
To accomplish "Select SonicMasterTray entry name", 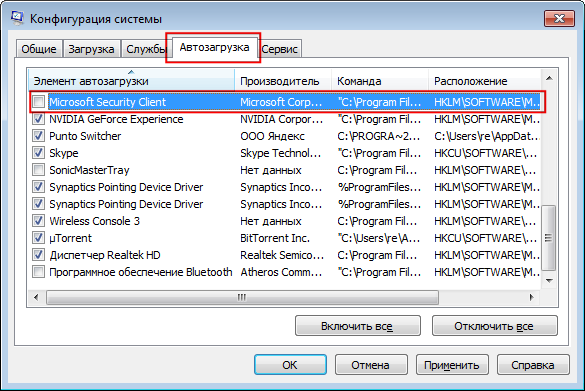I will [89, 170].
